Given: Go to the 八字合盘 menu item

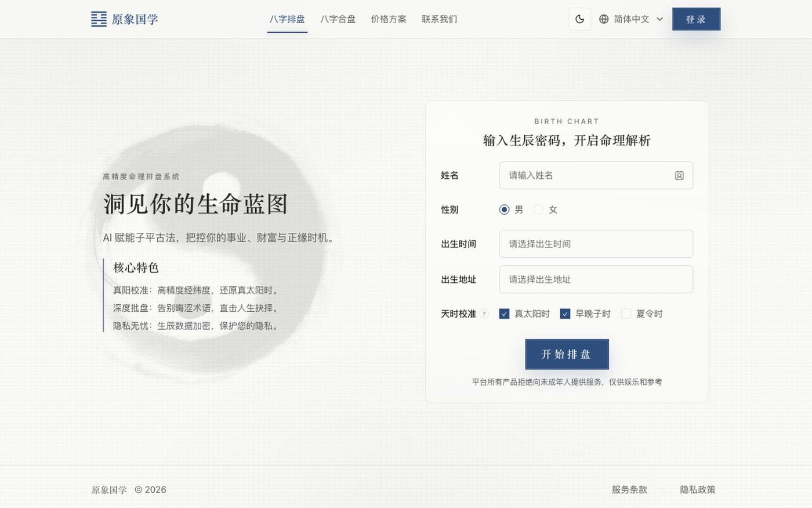Looking at the screenshot, I should click(x=338, y=19).
